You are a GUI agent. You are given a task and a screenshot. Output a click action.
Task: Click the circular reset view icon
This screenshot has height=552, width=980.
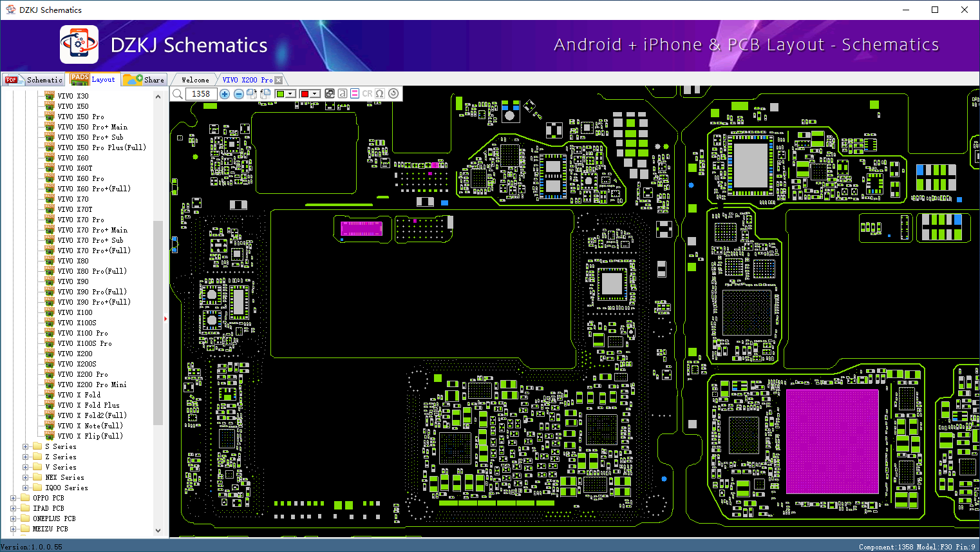tap(393, 93)
